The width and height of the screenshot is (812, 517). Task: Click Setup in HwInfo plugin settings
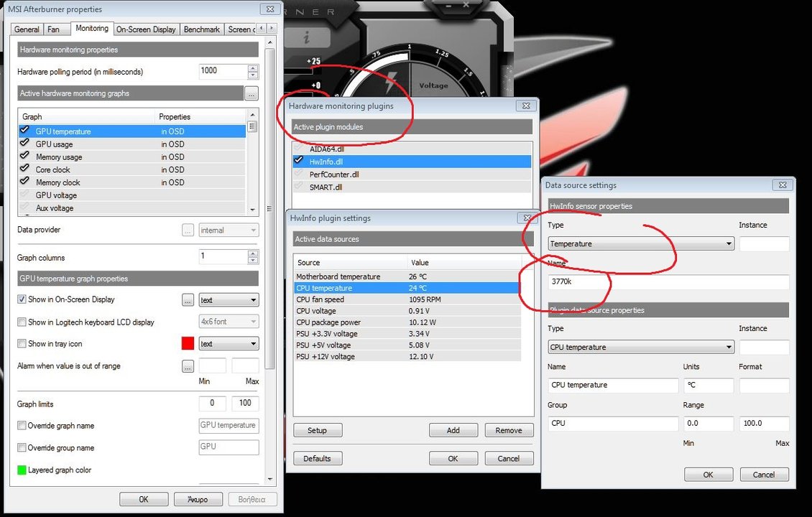[x=318, y=431]
